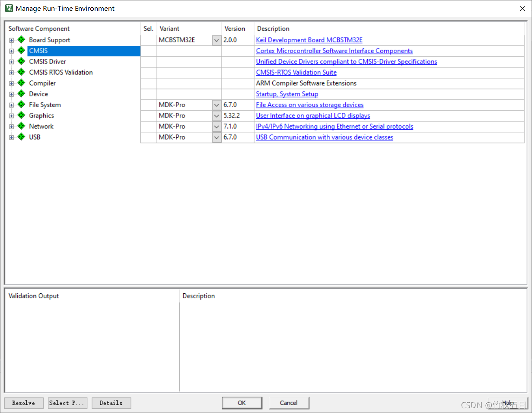Open the USB MDK-Pro variant dropdown
This screenshot has width=532, height=413.
pyautogui.click(x=217, y=137)
